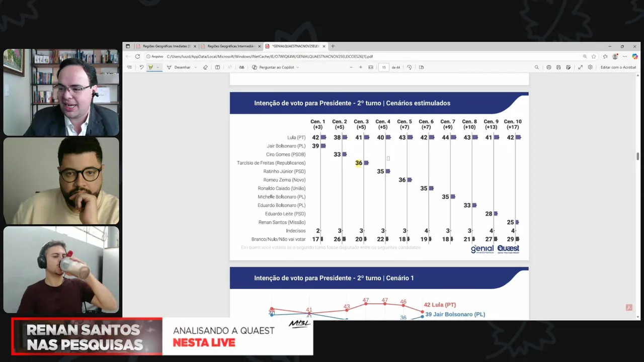This screenshot has height=362, width=644.
Task: Click the 42 Lula (PT) chart label
Action: coord(440,305)
